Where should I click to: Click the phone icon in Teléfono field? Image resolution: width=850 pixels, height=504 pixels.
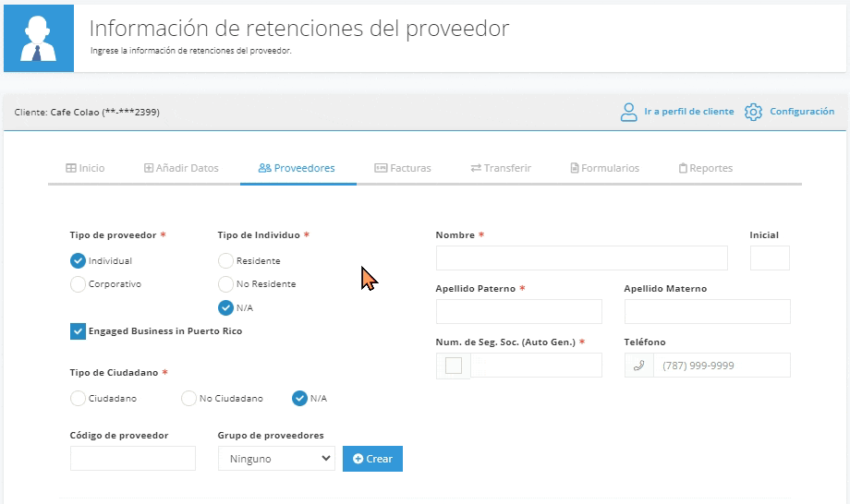tap(639, 366)
